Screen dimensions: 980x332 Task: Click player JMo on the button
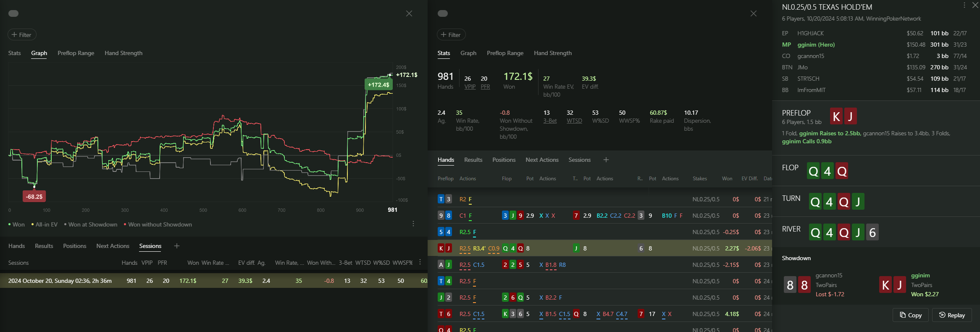pos(802,67)
